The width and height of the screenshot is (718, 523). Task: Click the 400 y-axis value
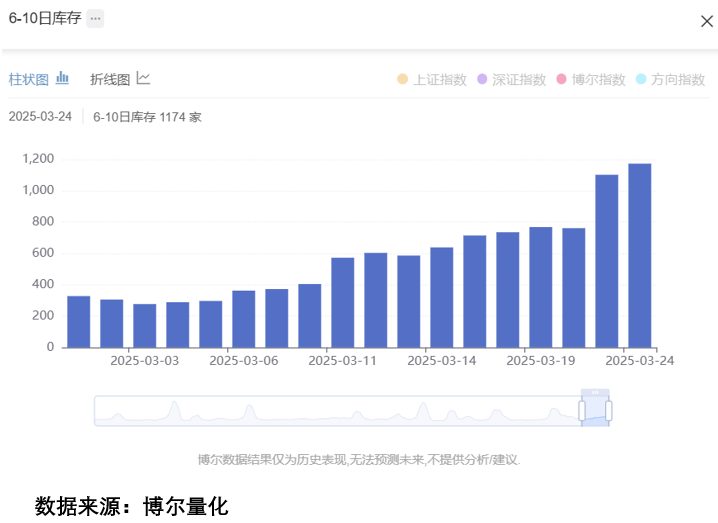43,284
